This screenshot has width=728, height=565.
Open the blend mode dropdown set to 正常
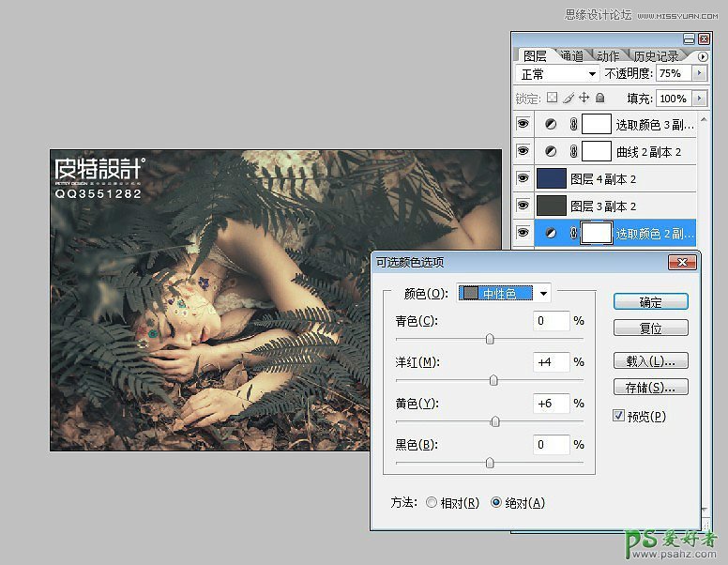coord(558,73)
